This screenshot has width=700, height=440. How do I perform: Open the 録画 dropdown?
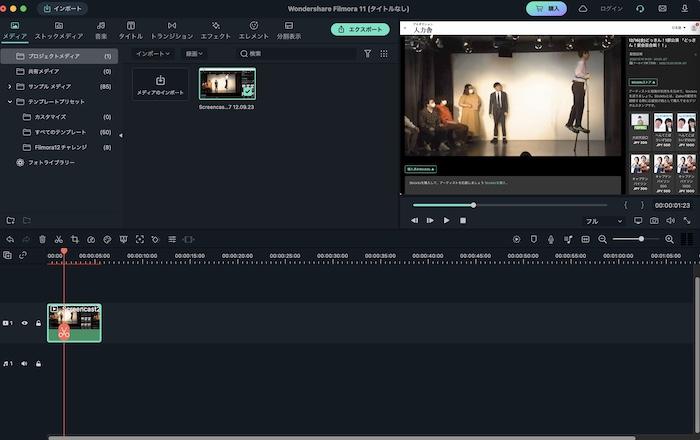pyautogui.click(x=195, y=54)
